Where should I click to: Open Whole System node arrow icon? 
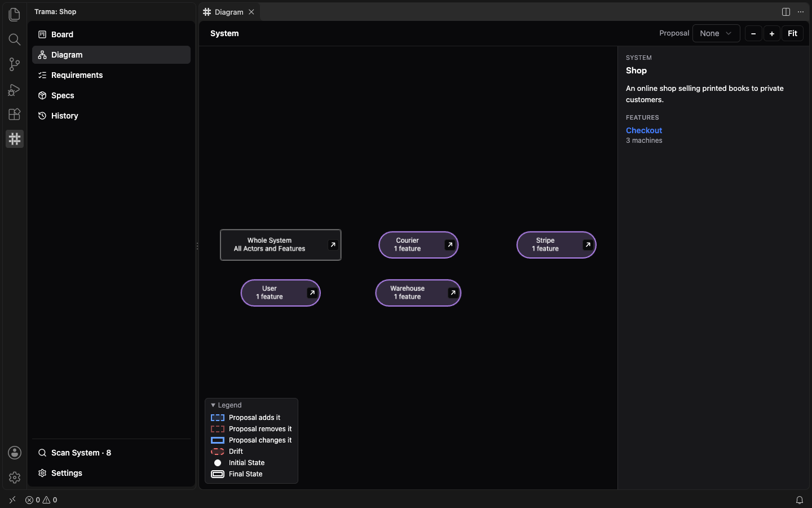[x=333, y=245]
